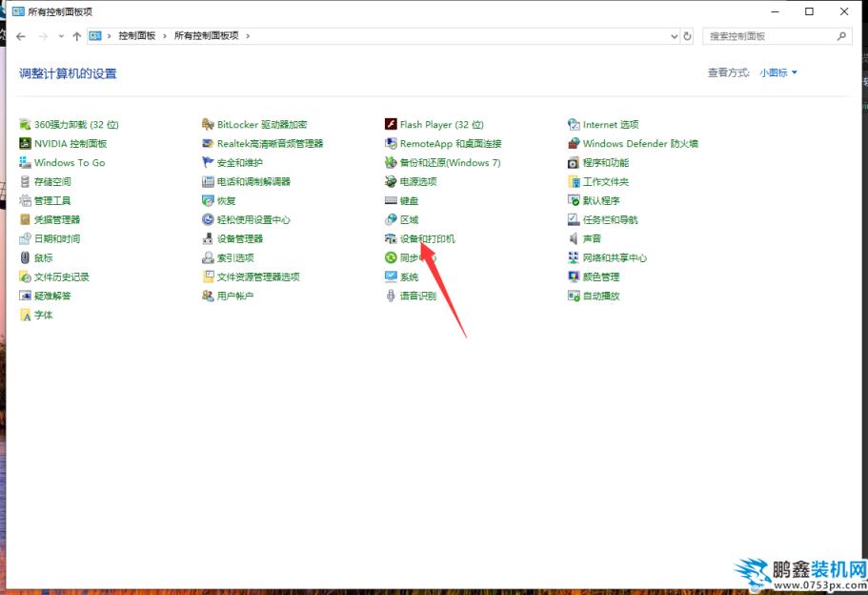Click the 系统 computer icon
The image size is (868, 595).
click(x=391, y=277)
